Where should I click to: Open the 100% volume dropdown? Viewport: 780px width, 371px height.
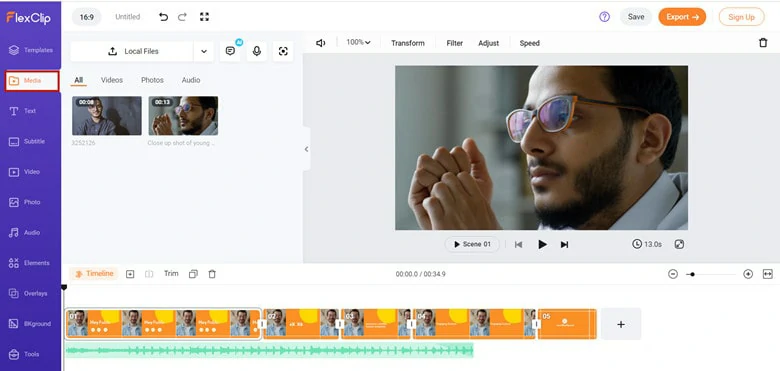[358, 43]
